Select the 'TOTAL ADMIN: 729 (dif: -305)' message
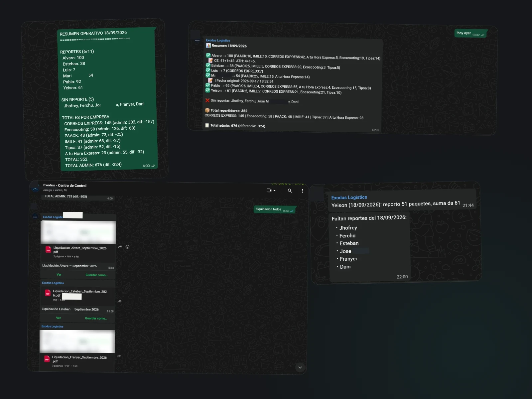The width and height of the screenshot is (532, 399). pyautogui.click(x=66, y=196)
